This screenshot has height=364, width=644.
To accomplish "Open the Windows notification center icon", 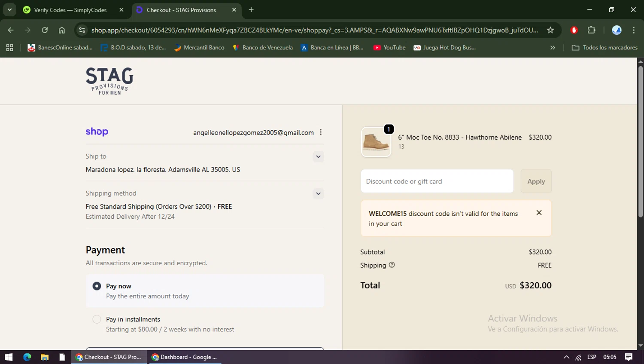I will [x=629, y=357].
